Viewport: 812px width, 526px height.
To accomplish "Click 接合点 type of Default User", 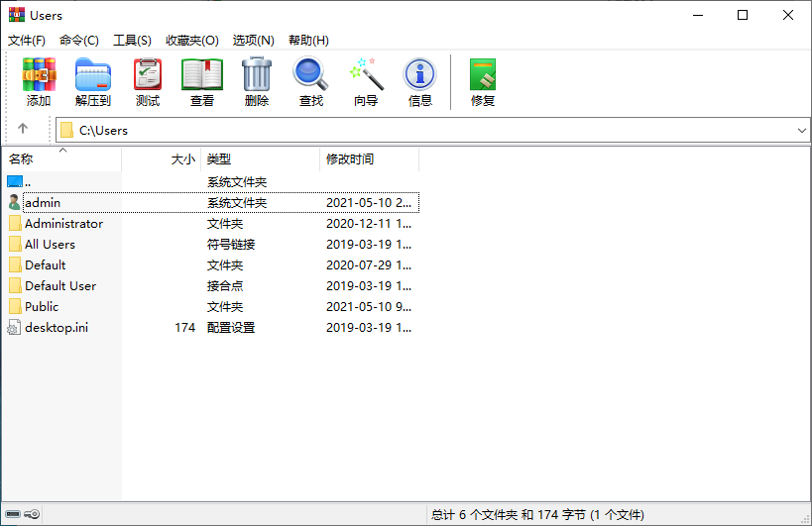I will (x=225, y=285).
